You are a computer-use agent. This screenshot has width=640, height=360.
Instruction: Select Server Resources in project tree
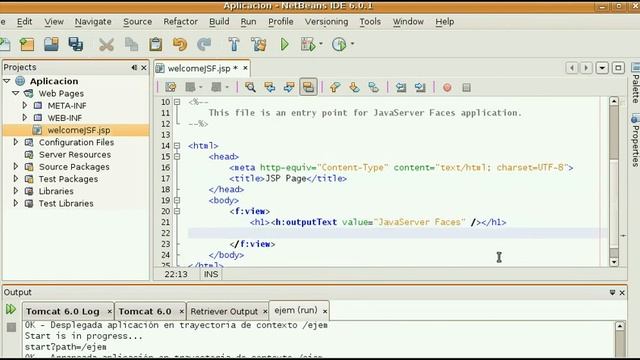[75, 155]
